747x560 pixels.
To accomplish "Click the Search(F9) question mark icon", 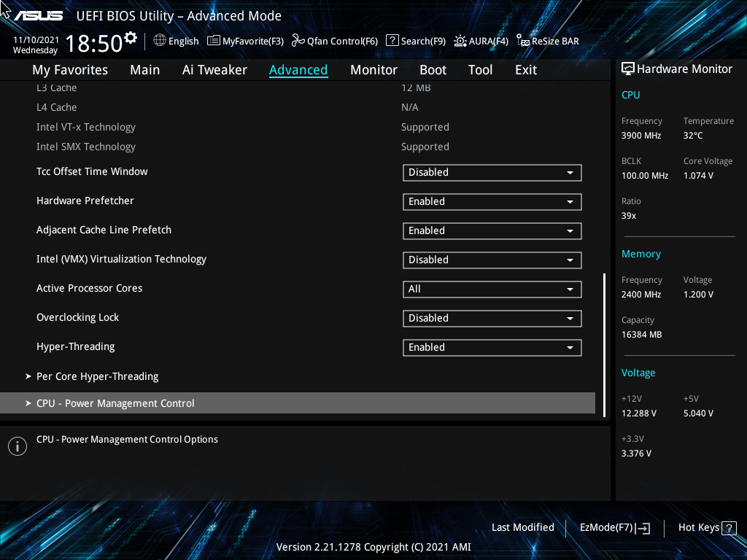I will [x=392, y=41].
